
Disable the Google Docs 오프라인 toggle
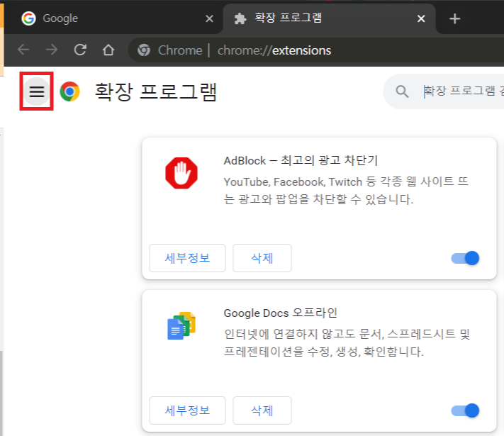click(465, 410)
